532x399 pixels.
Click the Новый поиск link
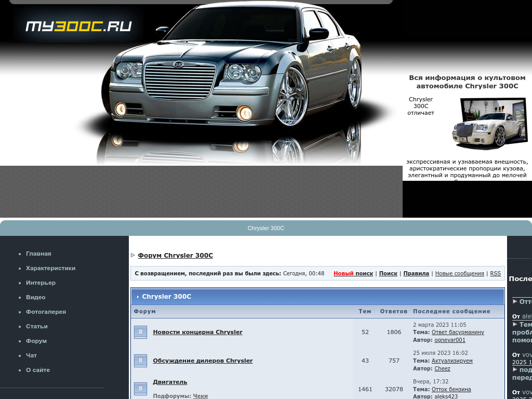tap(353, 273)
